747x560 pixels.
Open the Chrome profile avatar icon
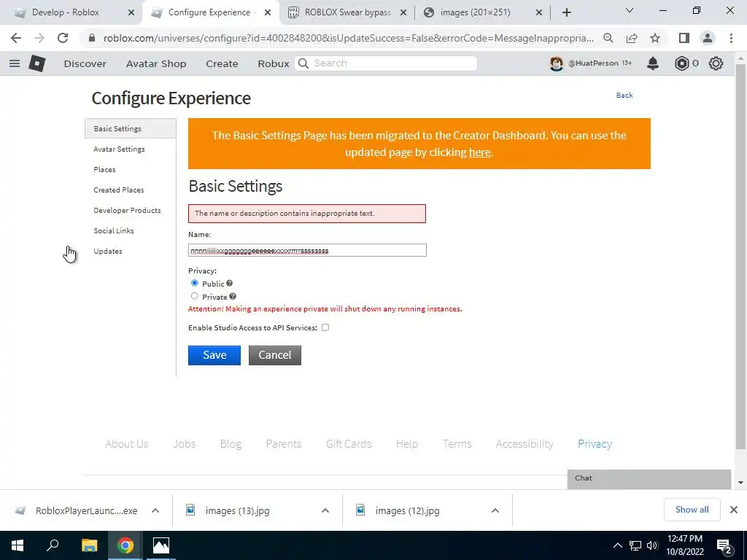708,38
